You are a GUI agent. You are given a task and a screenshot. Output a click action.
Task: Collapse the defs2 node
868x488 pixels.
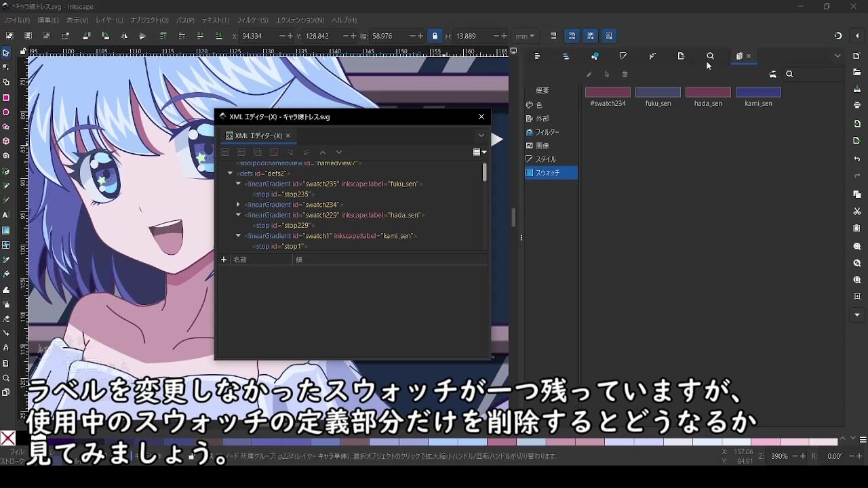(x=230, y=174)
